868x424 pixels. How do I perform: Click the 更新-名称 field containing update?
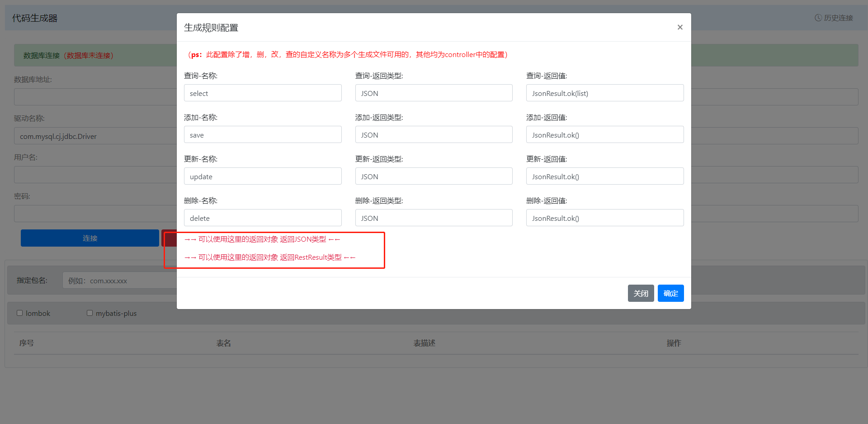[263, 176]
